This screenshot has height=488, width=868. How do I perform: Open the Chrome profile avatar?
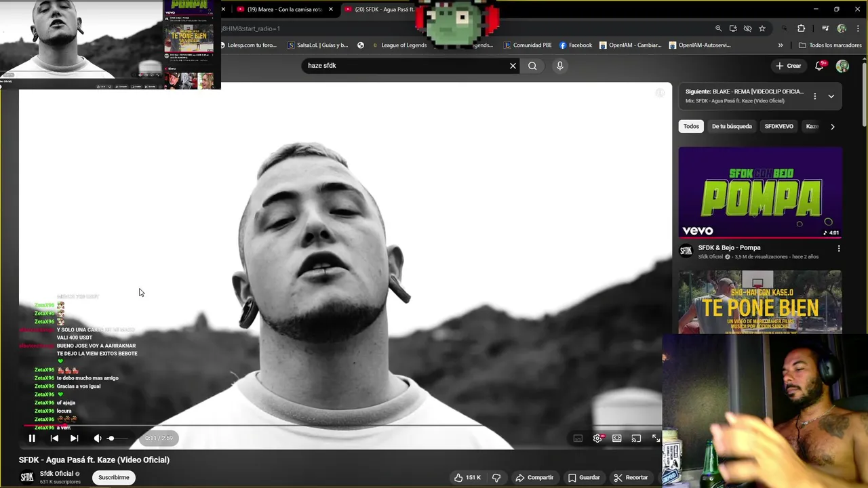[x=842, y=28]
